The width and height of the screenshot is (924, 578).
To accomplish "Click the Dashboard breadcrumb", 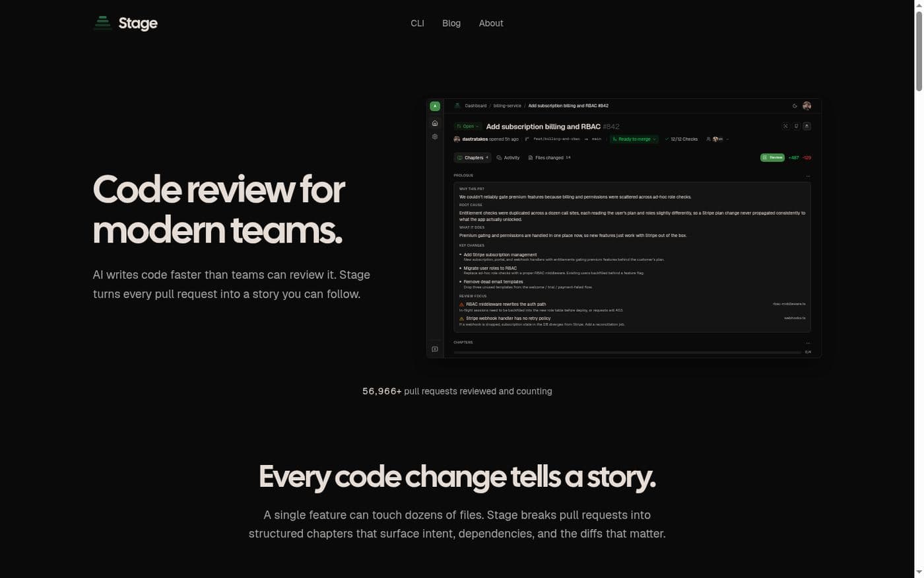I will point(475,106).
